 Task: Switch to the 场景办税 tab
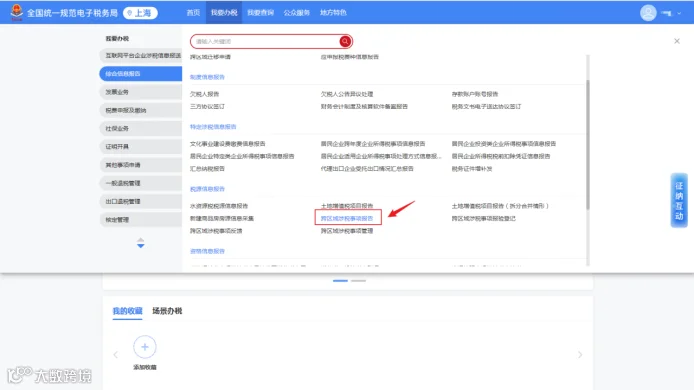[167, 311]
